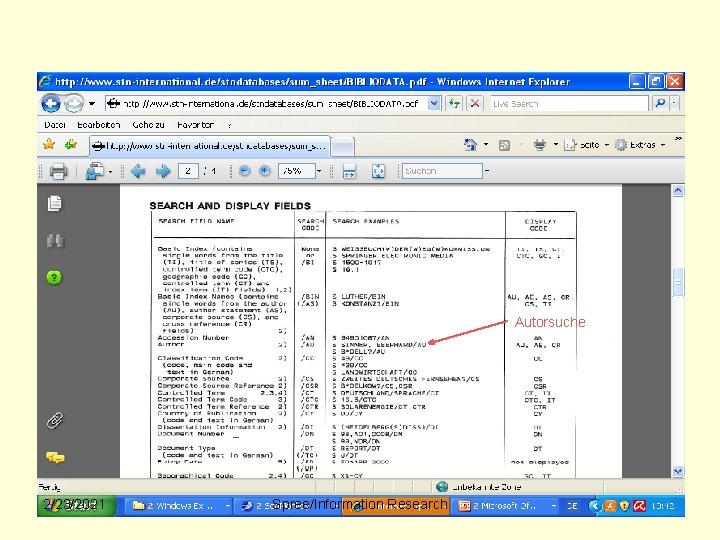720x540 pixels.
Task: Click the PDF collaborate share icon
Action: point(96,171)
